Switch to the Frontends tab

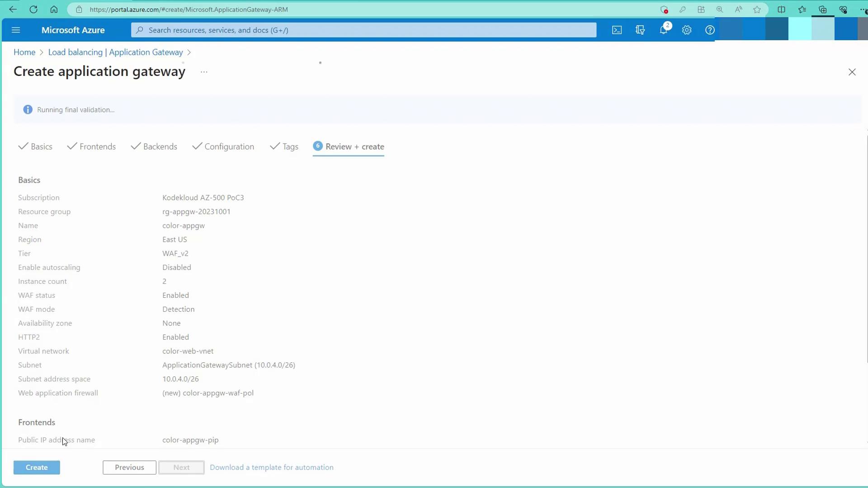(x=97, y=147)
